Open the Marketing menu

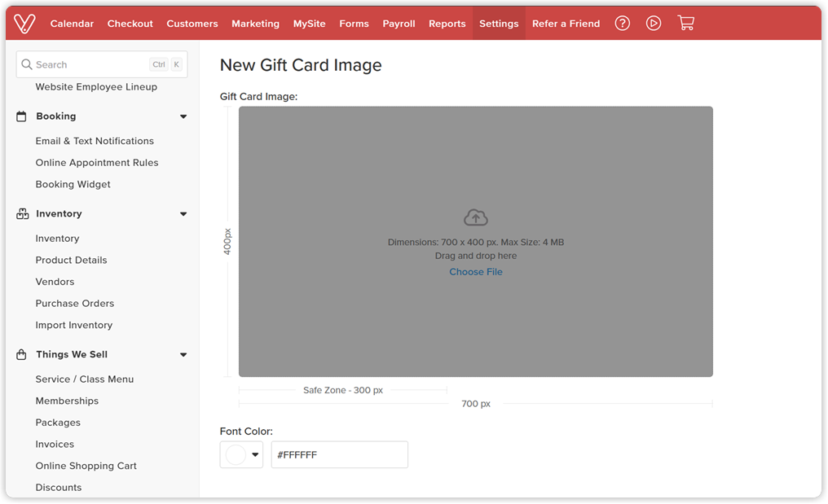coord(256,24)
